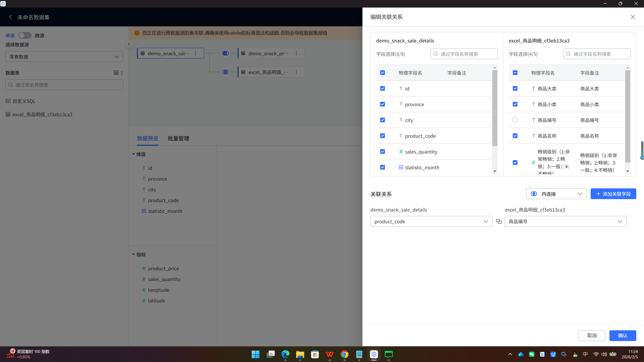Uncheck the province field checkbox
The height and width of the screenshot is (362, 644).
pos(382,104)
